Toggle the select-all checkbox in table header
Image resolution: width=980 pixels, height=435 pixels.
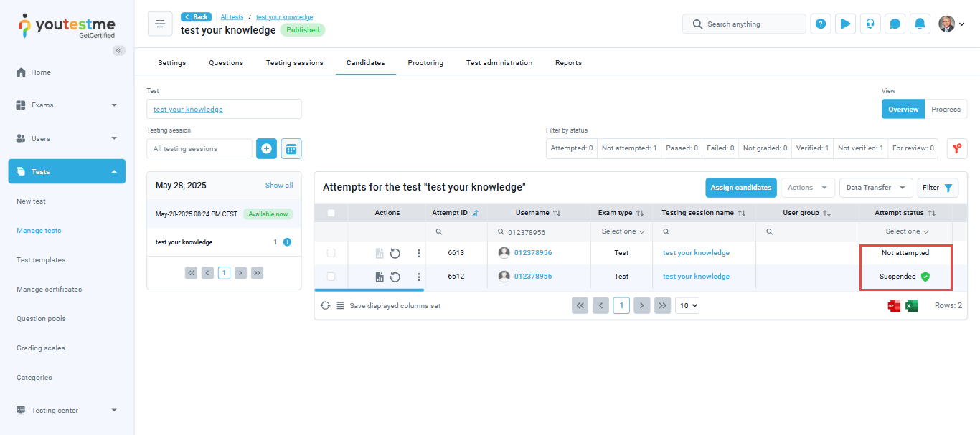click(331, 213)
